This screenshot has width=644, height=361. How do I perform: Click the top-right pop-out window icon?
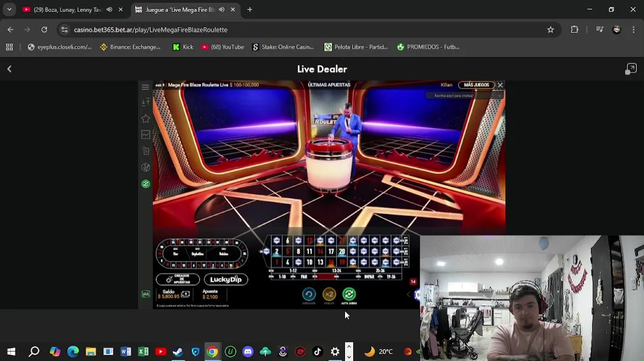pyautogui.click(x=631, y=69)
